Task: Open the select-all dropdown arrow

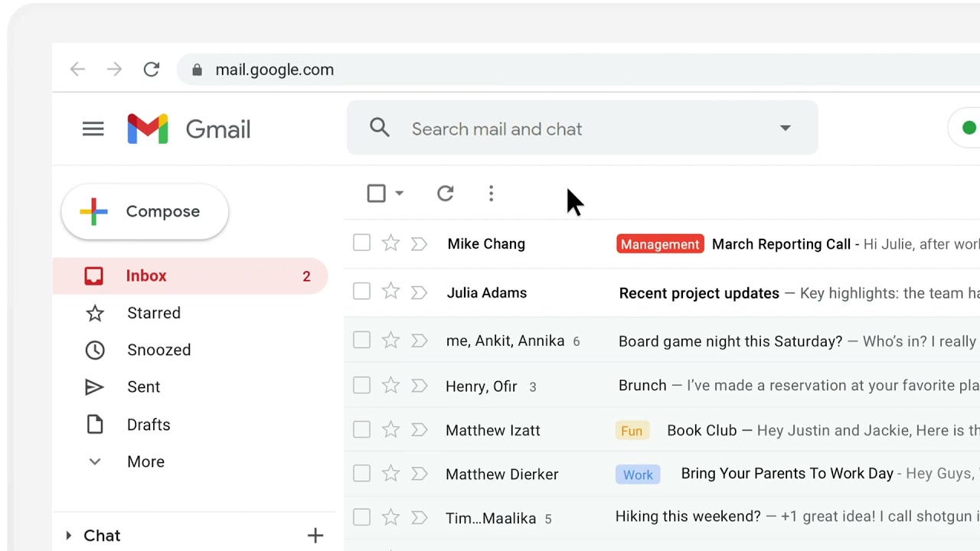Action: (399, 194)
